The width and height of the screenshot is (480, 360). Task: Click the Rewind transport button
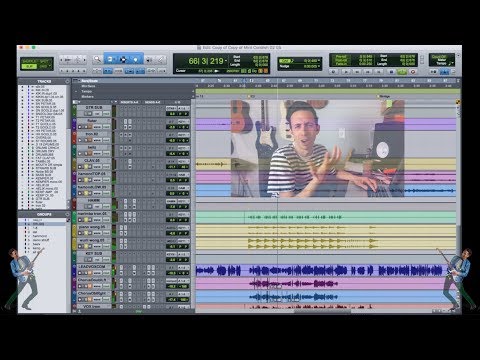(357, 72)
